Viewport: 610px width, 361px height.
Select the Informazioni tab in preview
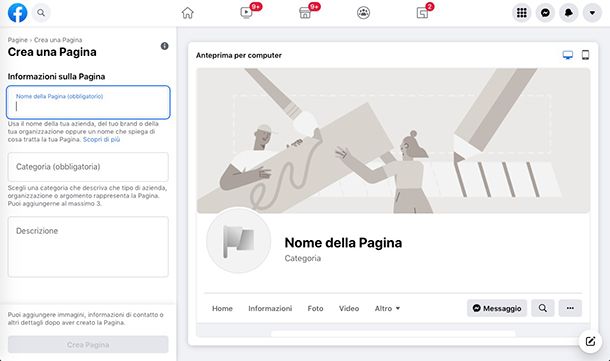click(270, 308)
